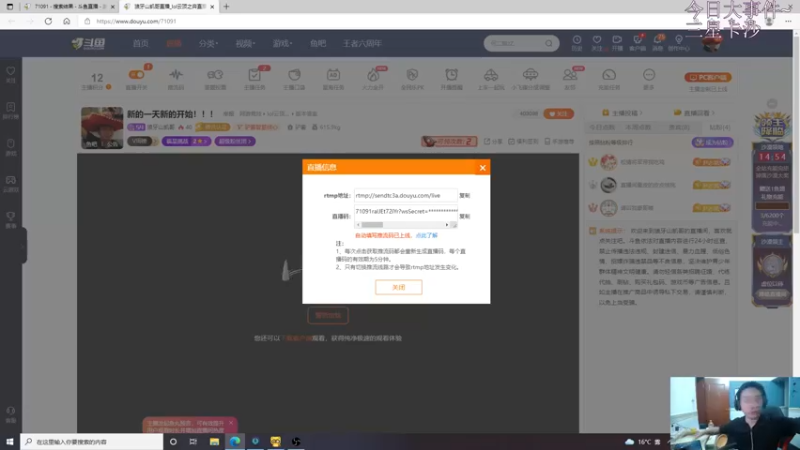
Task: Select the 贵宾 tab in the side panel
Action: [679, 127]
